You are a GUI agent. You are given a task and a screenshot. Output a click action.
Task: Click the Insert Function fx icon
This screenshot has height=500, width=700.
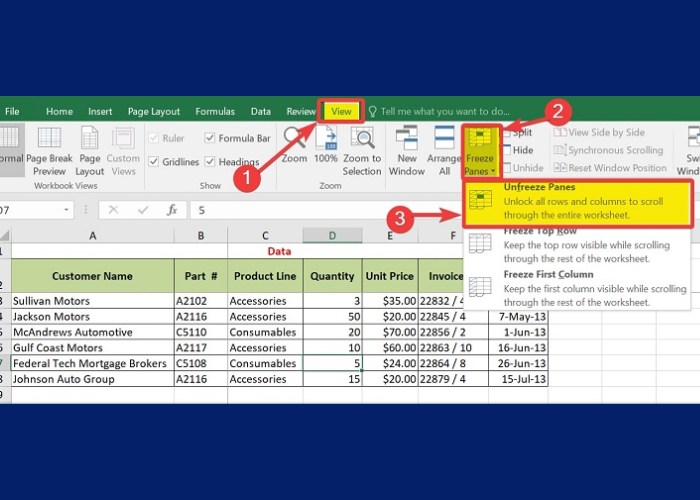tap(172, 210)
